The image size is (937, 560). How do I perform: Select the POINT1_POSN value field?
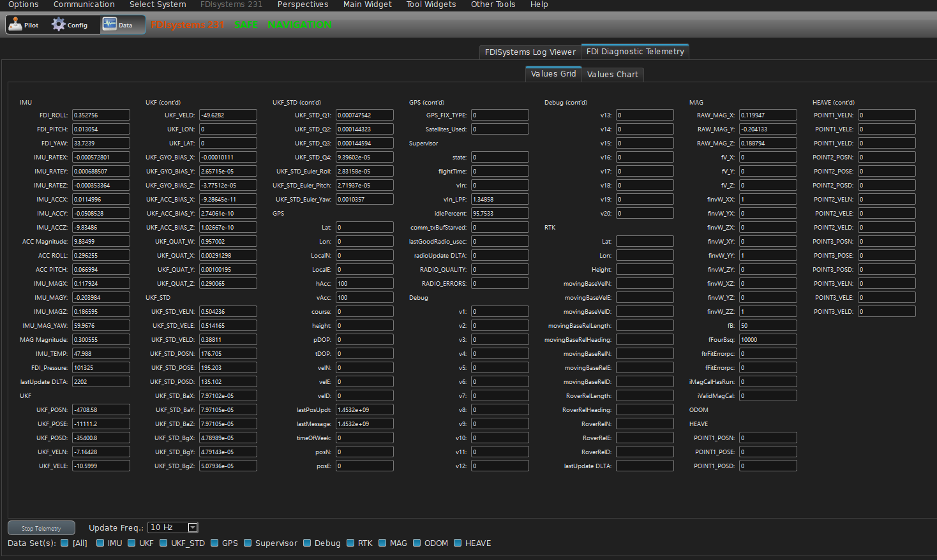pyautogui.click(x=768, y=438)
